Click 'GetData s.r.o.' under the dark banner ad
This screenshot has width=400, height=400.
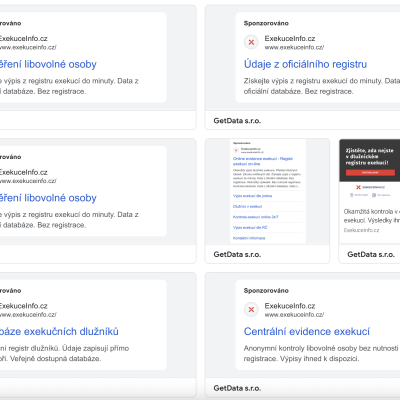(x=371, y=254)
